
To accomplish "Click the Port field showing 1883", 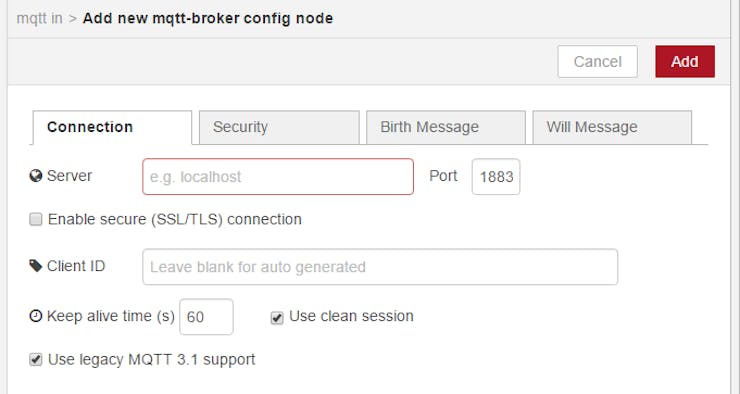I will click(496, 176).
